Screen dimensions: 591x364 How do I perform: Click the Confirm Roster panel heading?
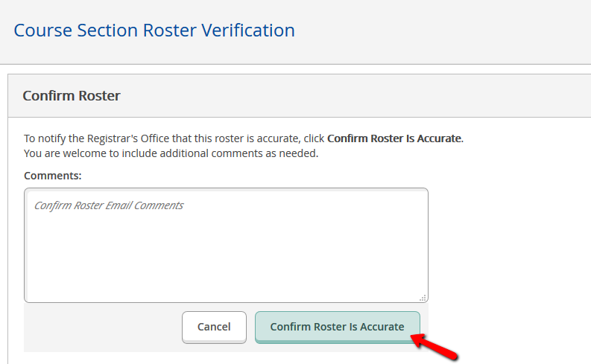[x=72, y=96]
